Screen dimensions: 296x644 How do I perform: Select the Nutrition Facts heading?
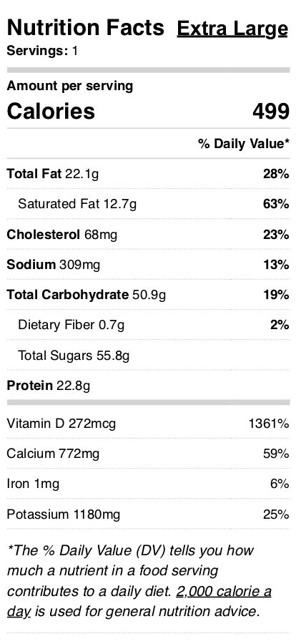pos(85,27)
